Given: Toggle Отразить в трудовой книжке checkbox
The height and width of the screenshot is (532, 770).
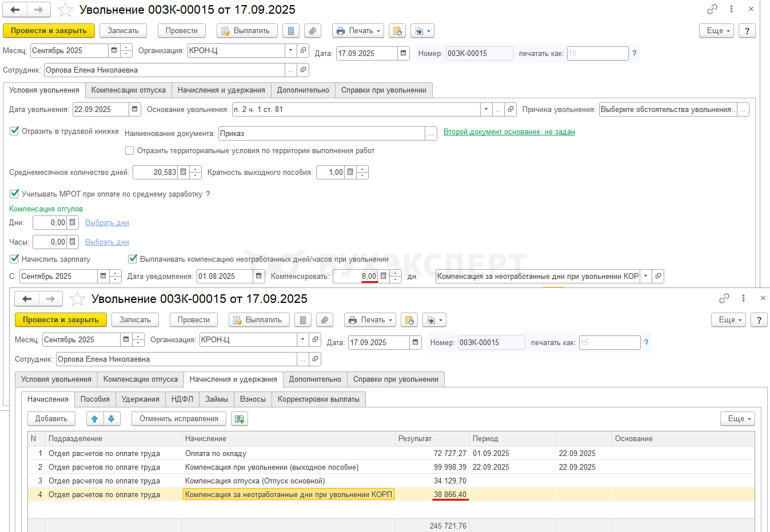Looking at the screenshot, I should click(14, 131).
